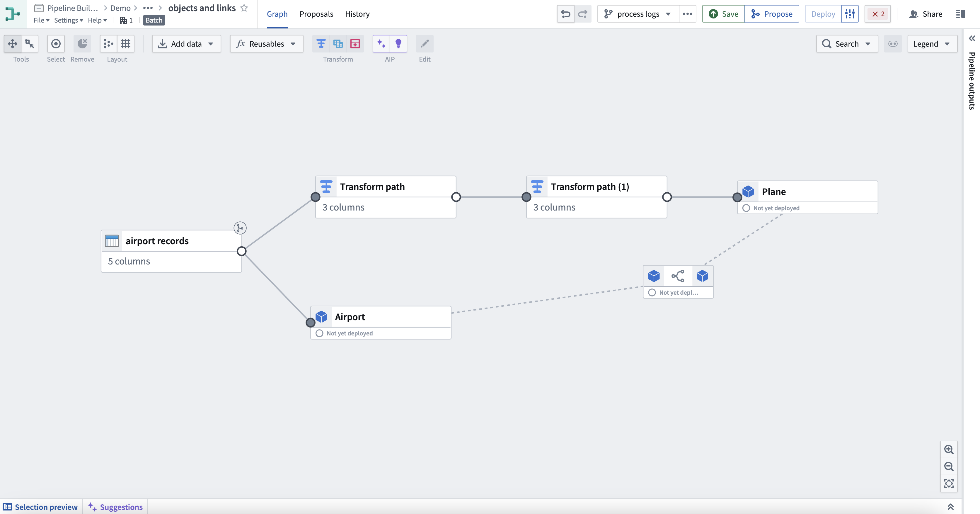Zoom in on the graph

pyautogui.click(x=949, y=450)
